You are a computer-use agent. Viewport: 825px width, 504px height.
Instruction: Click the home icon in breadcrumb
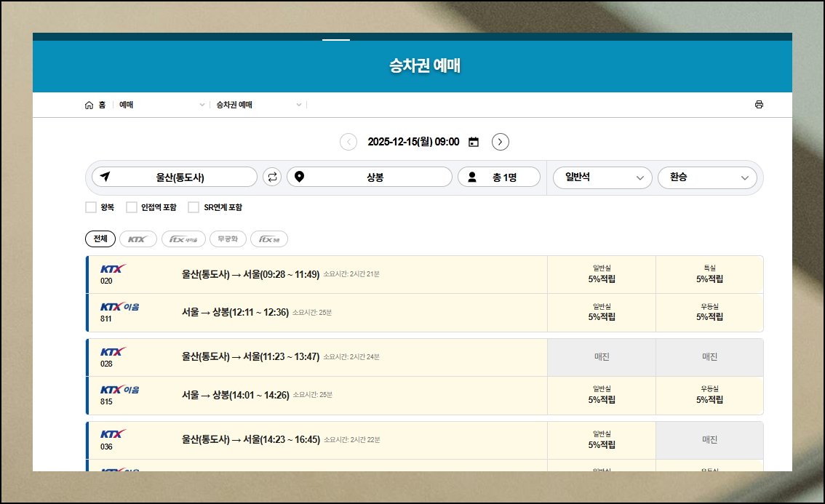pyautogui.click(x=89, y=105)
